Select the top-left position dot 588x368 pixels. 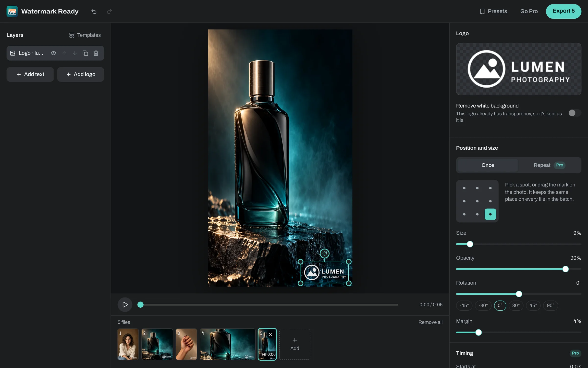pyautogui.click(x=464, y=188)
